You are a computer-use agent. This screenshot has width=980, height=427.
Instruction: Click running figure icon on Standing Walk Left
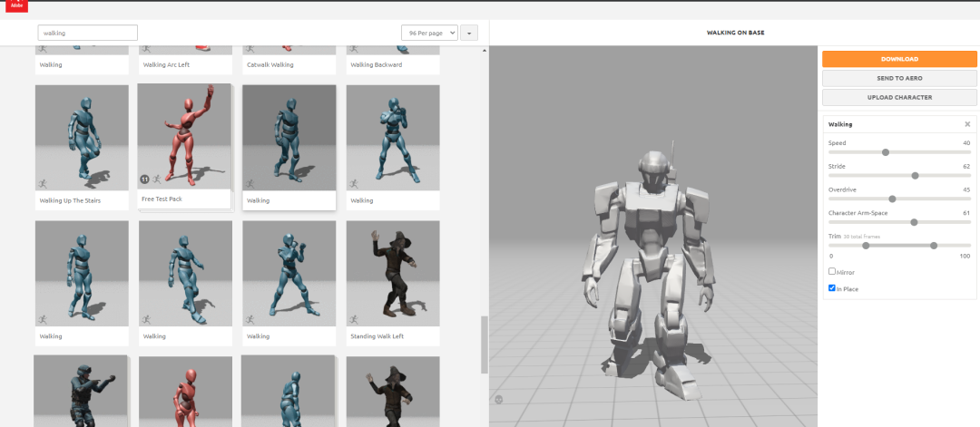pyautogui.click(x=354, y=319)
